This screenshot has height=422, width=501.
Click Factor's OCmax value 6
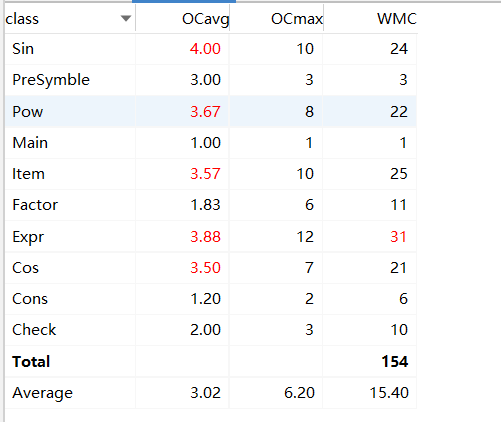[x=309, y=205]
